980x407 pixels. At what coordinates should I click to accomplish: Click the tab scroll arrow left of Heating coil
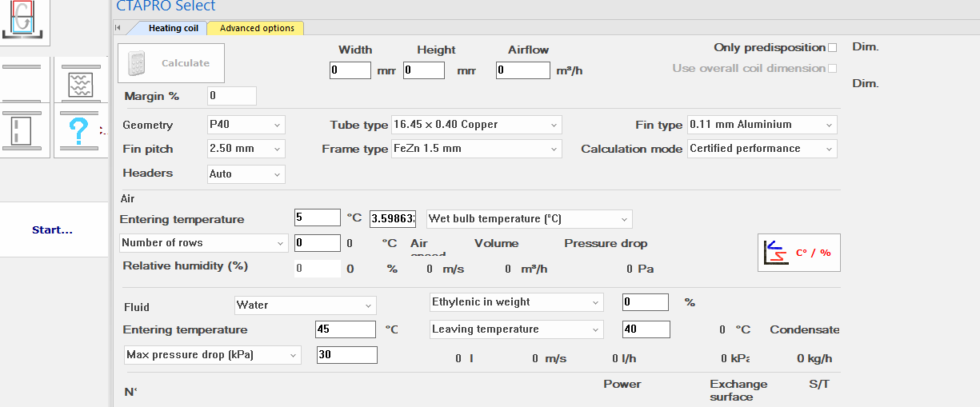(x=118, y=28)
